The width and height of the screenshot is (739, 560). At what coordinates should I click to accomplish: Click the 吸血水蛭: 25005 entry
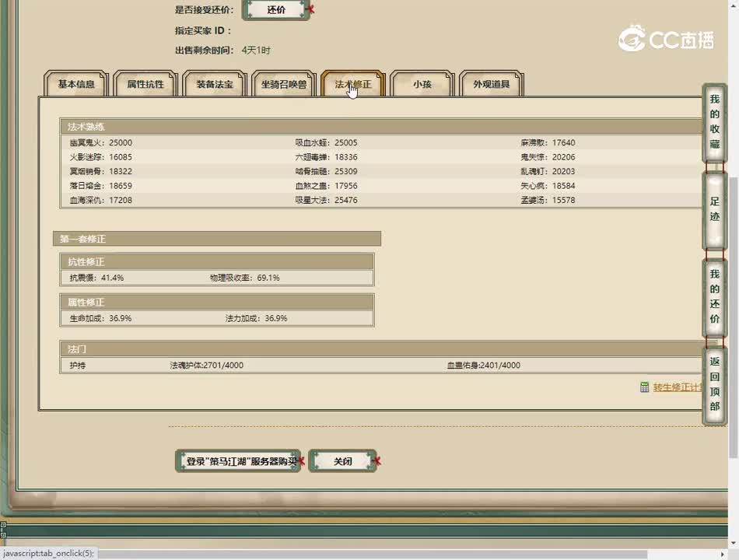click(x=326, y=142)
